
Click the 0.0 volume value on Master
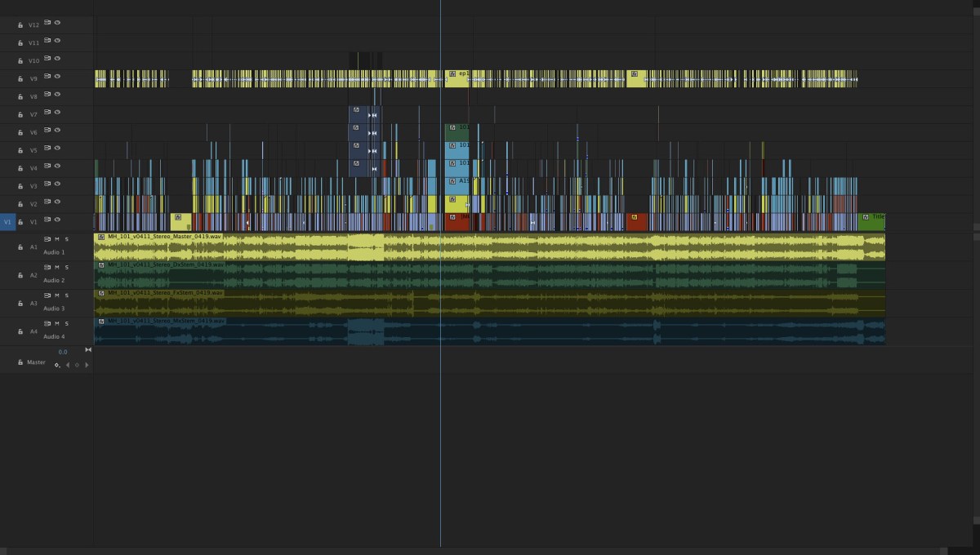[x=63, y=350]
